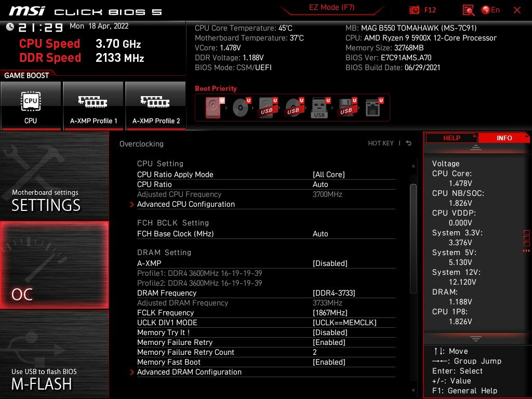This screenshot has height=399, width=532.
Task: Switch to the HELP tab
Action: tap(451, 138)
